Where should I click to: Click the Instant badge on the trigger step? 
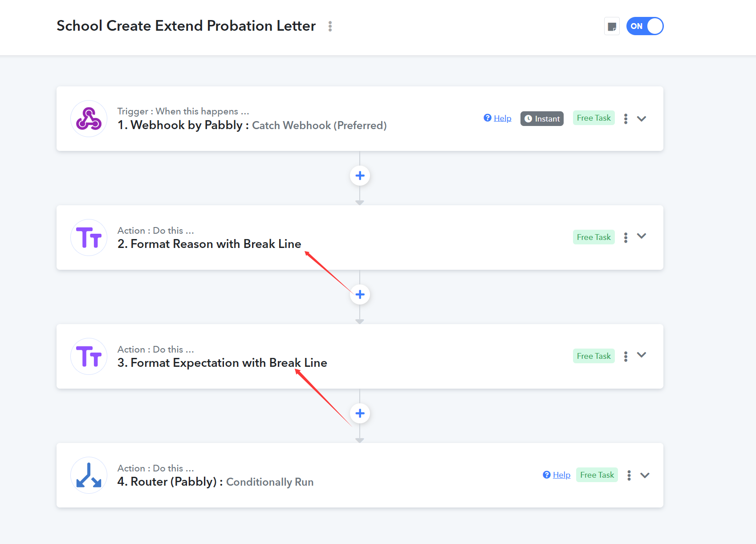coord(542,119)
